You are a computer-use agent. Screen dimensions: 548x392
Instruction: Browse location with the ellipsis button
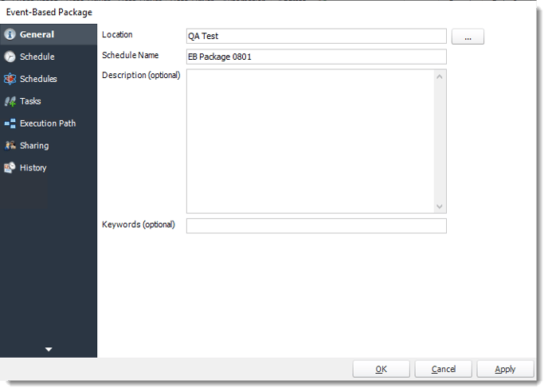click(468, 37)
